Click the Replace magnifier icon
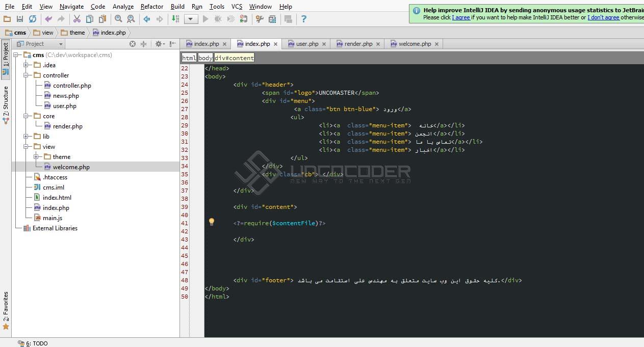 (131, 19)
